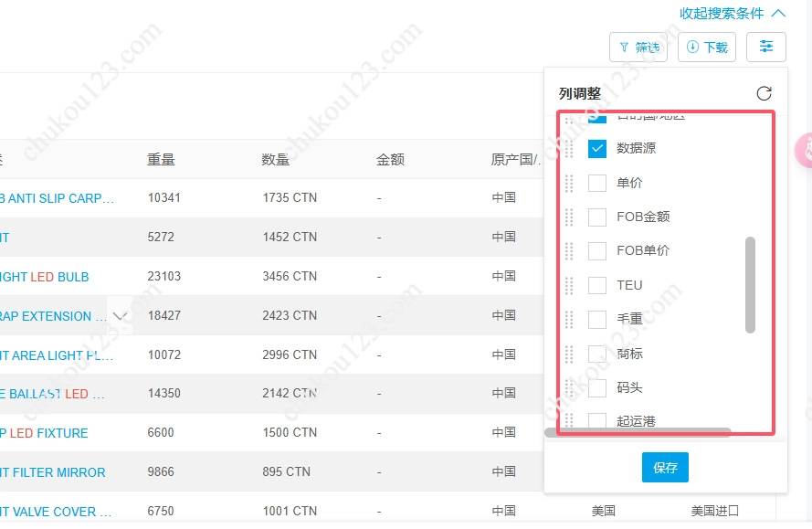Collapse search conditions via 收起搜索条件
This screenshot has height=529, width=812.
coord(732,13)
